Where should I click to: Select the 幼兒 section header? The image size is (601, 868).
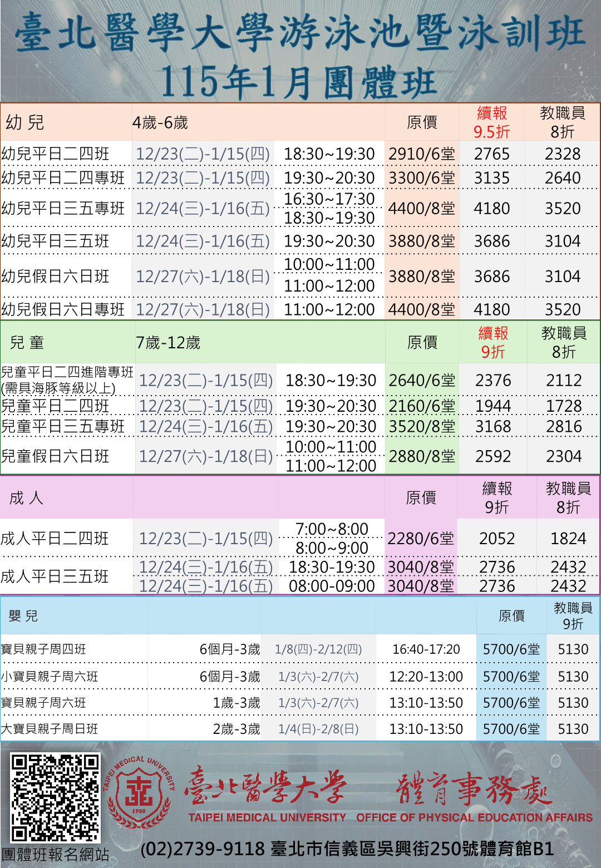tap(25, 122)
